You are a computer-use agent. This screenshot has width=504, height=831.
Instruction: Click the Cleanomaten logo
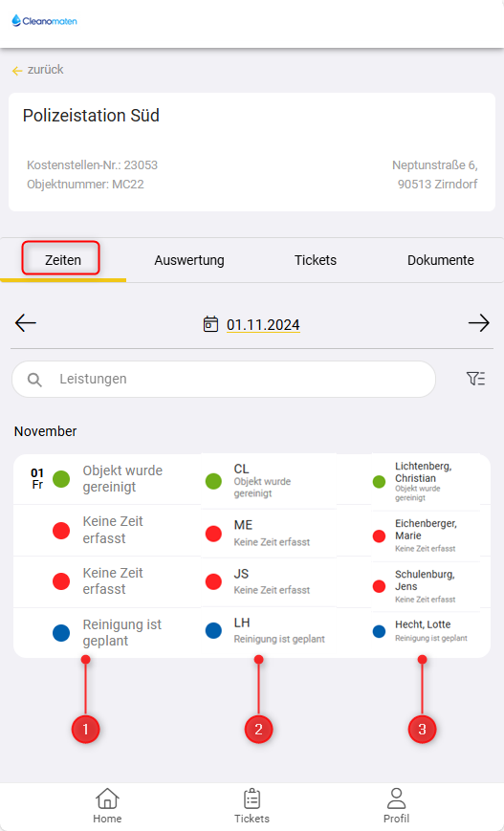coord(45,21)
